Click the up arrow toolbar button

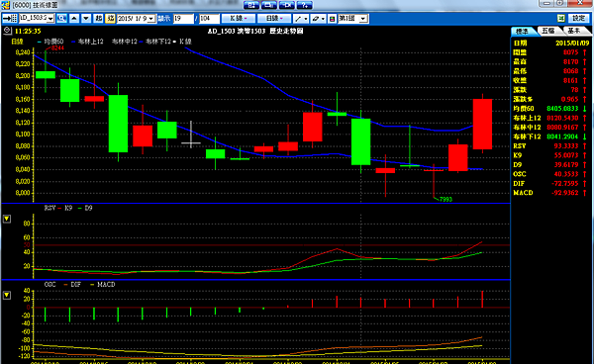(74, 18)
